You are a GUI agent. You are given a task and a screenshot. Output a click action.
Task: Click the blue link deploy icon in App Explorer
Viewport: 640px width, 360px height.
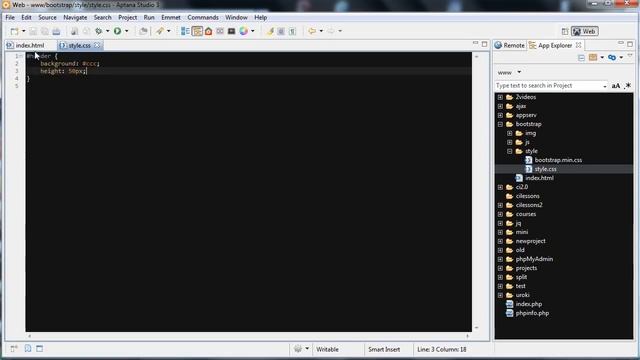(x=612, y=58)
